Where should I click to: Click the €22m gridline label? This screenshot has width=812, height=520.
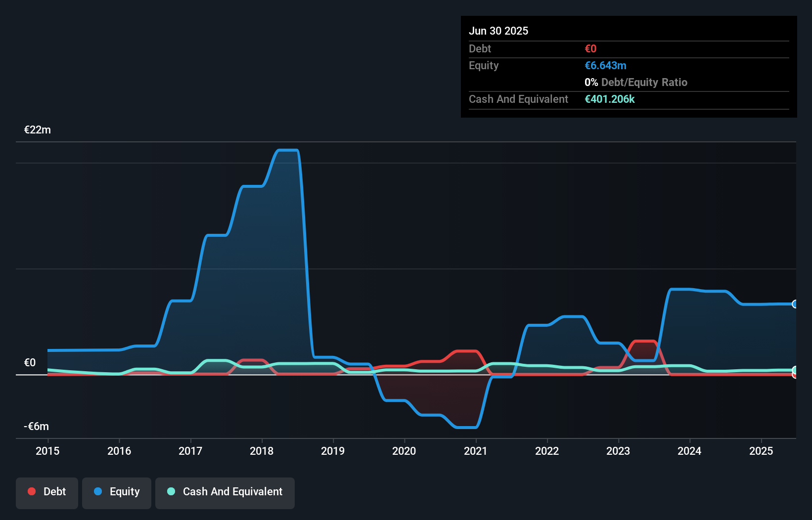click(37, 130)
